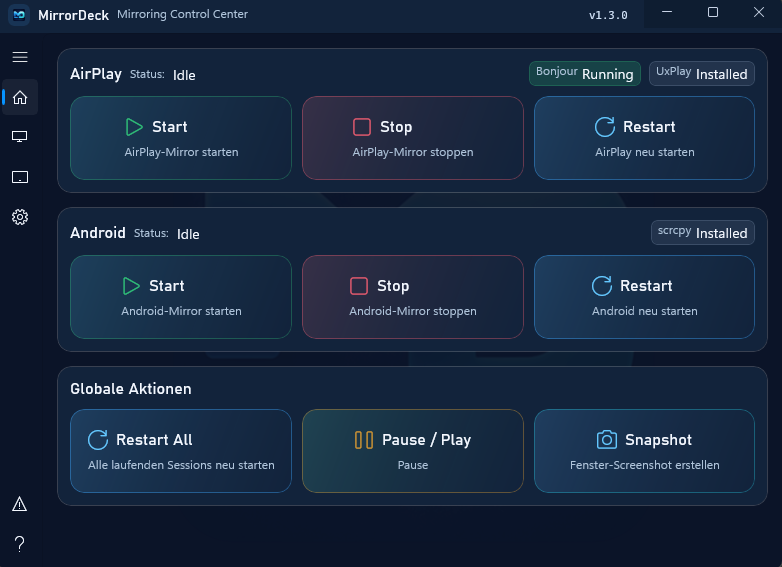
Task: Minimize the MirrorDeck window
Action: [667, 12]
